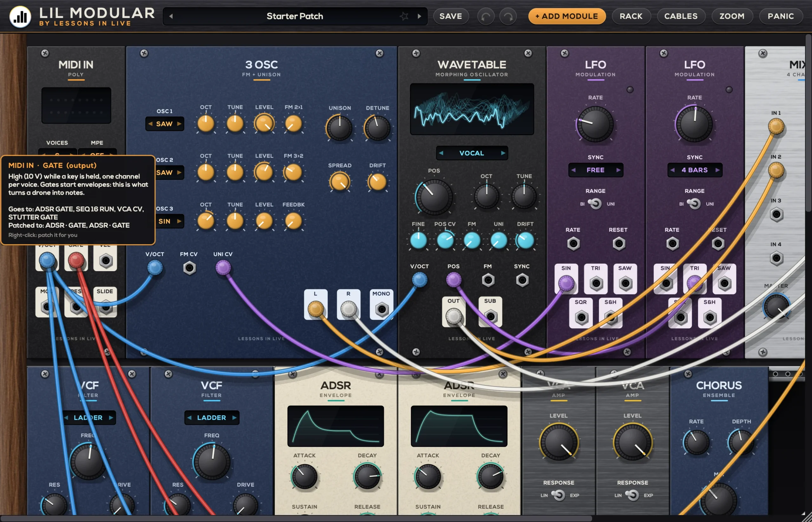The width and height of the screenshot is (812, 522).
Task: Load the next patch with right arrow
Action: click(x=419, y=16)
